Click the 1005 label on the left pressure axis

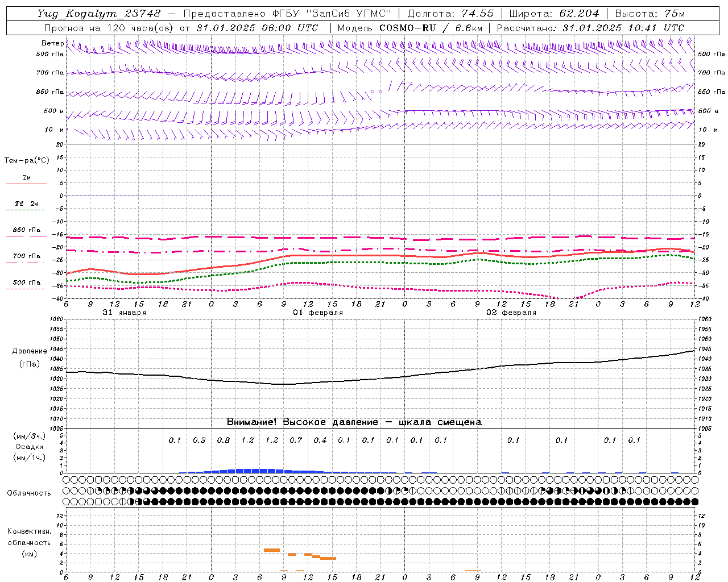tap(57, 428)
